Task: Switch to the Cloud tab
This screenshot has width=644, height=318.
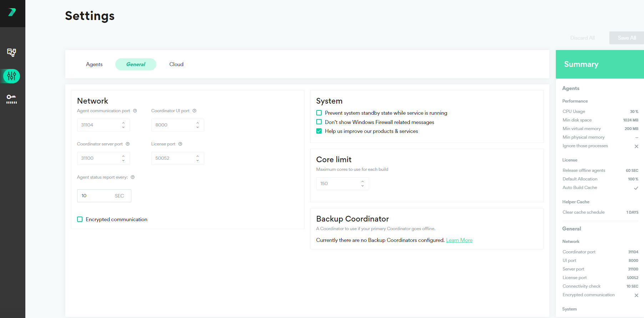Action: coord(176,64)
